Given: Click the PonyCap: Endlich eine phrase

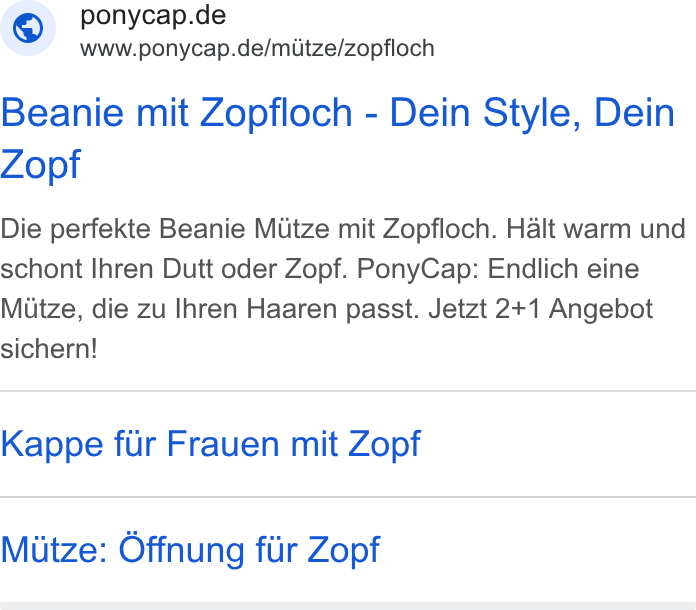Looking at the screenshot, I should (x=498, y=269).
